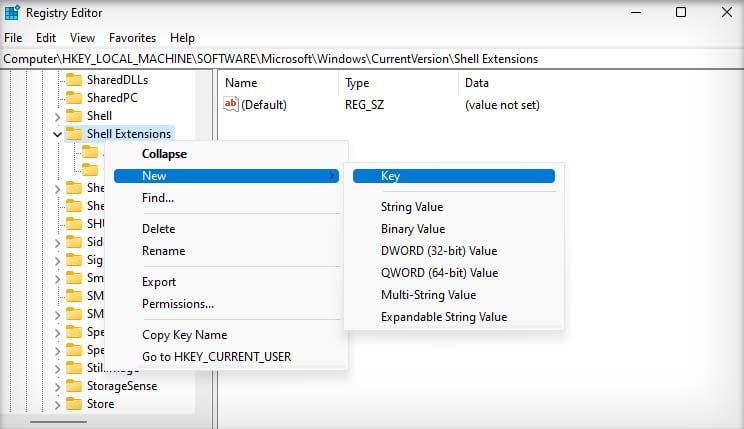Open the File menu
744x429 pixels.
tap(13, 38)
